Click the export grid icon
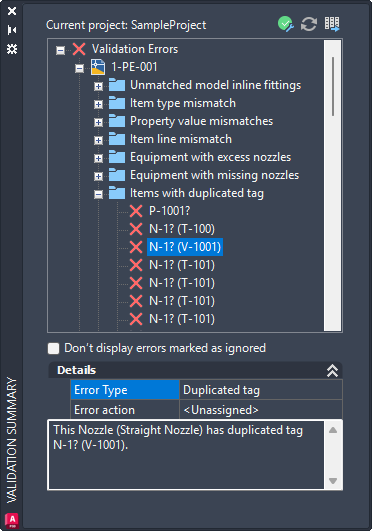The width and height of the screenshot is (372, 531). tap(332, 24)
